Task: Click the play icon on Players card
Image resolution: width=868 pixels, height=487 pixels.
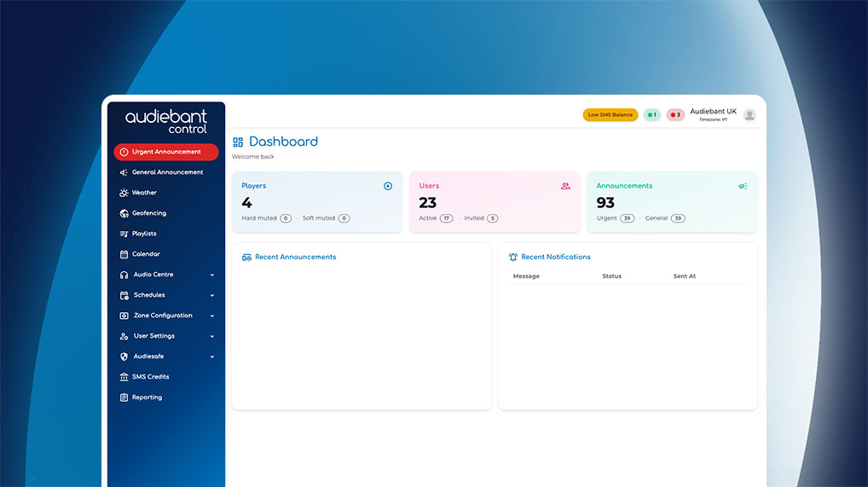Action: click(388, 186)
